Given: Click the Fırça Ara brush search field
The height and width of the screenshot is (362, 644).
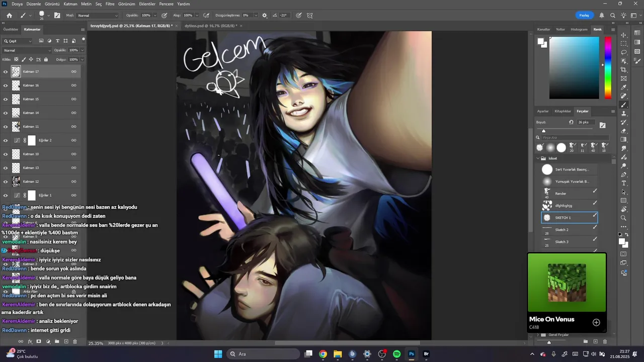Looking at the screenshot, I should coord(575,137).
